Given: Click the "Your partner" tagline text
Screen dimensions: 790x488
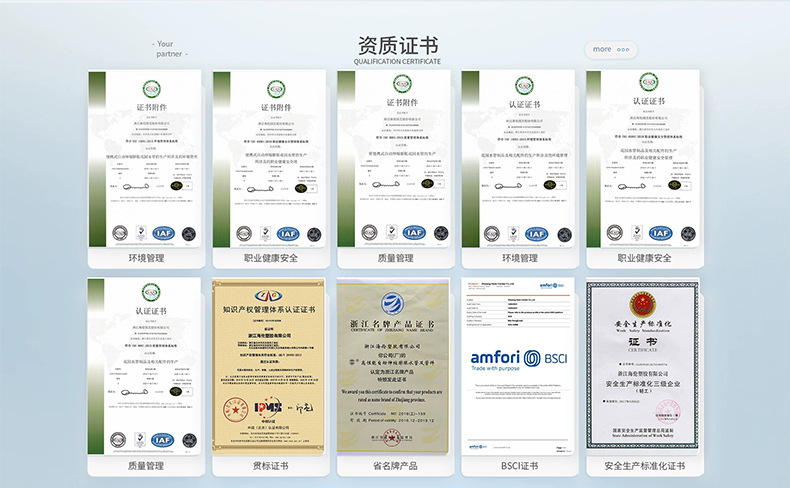Looking at the screenshot, I should point(170,49).
